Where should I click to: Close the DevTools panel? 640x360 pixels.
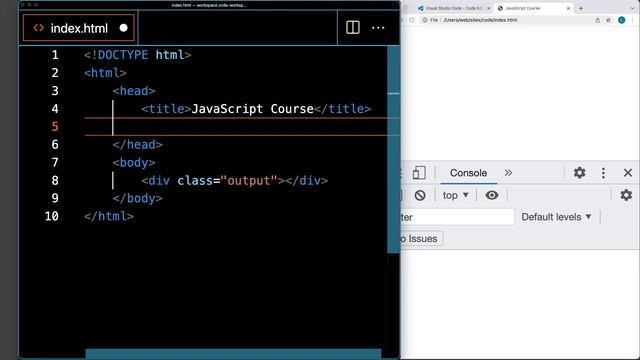pos(628,173)
